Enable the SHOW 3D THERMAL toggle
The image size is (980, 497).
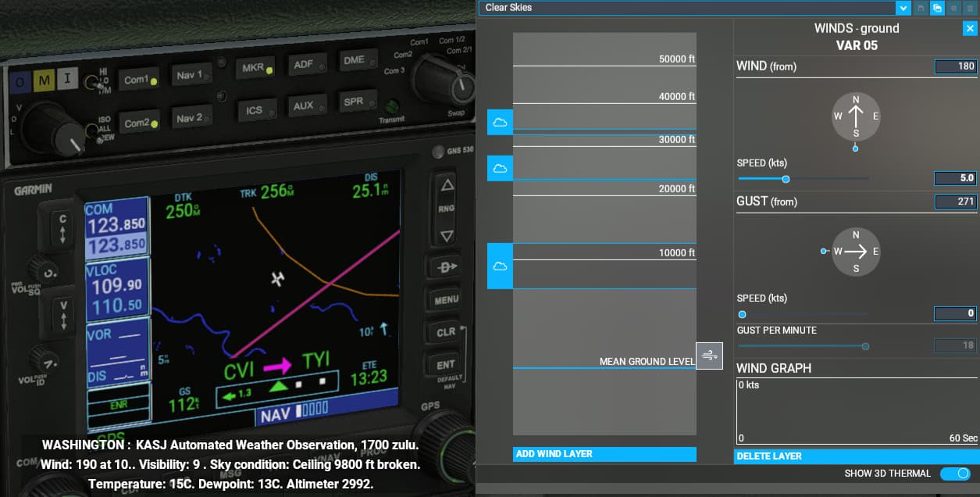click(955, 473)
